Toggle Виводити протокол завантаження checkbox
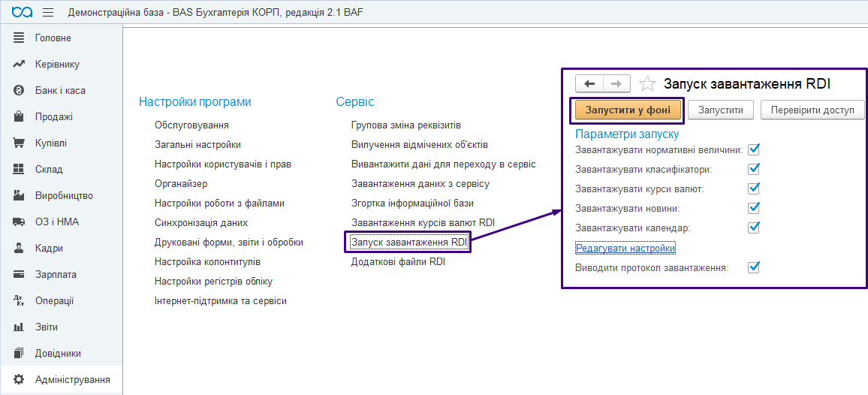The width and height of the screenshot is (868, 395). [x=753, y=267]
